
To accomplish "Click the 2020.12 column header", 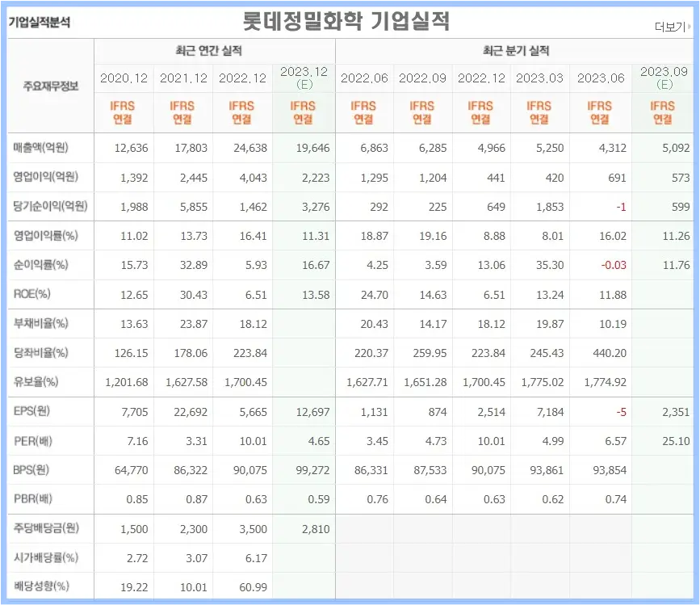I will click(123, 78).
